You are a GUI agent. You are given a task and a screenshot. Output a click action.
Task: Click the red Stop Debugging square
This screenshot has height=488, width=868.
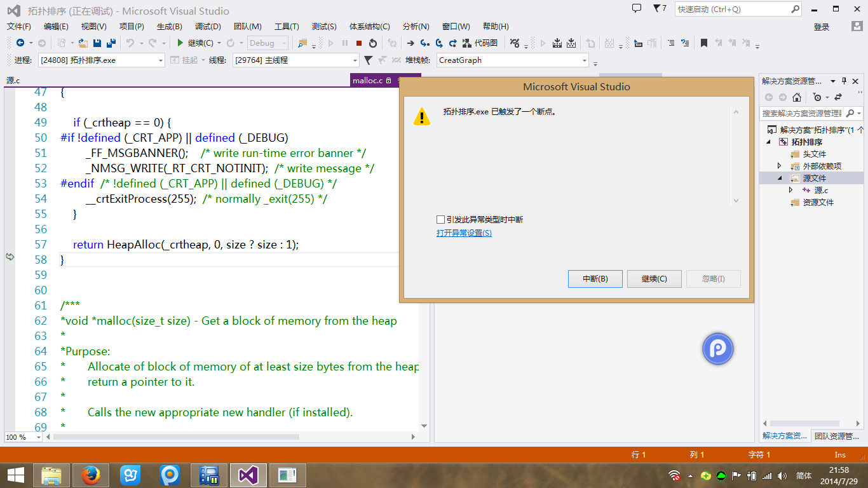click(359, 43)
